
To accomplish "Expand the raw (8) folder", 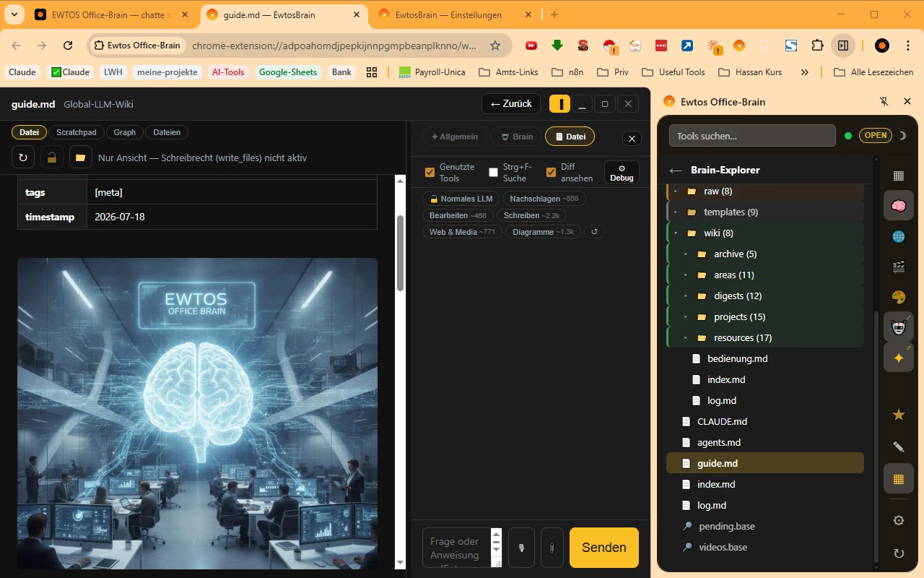I will click(x=765, y=191).
